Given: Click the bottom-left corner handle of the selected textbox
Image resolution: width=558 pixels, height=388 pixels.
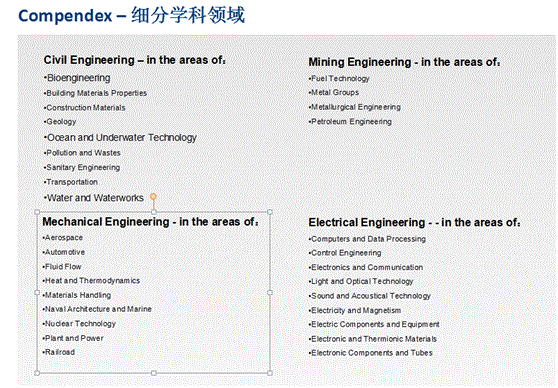Looking at the screenshot, I should [x=37, y=373].
